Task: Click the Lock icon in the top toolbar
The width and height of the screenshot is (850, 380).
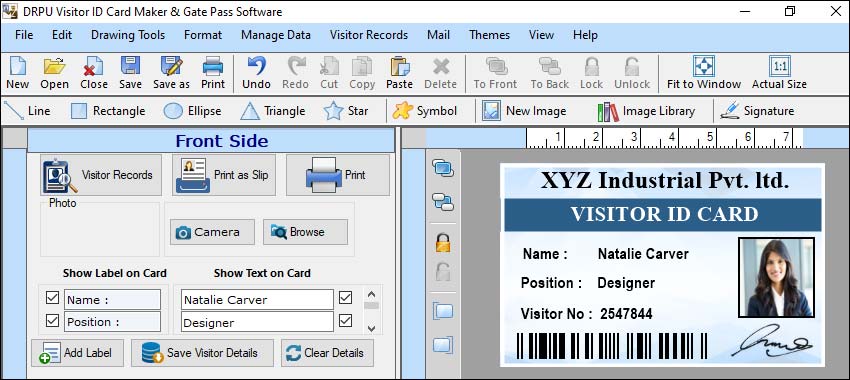Action: pos(591,73)
